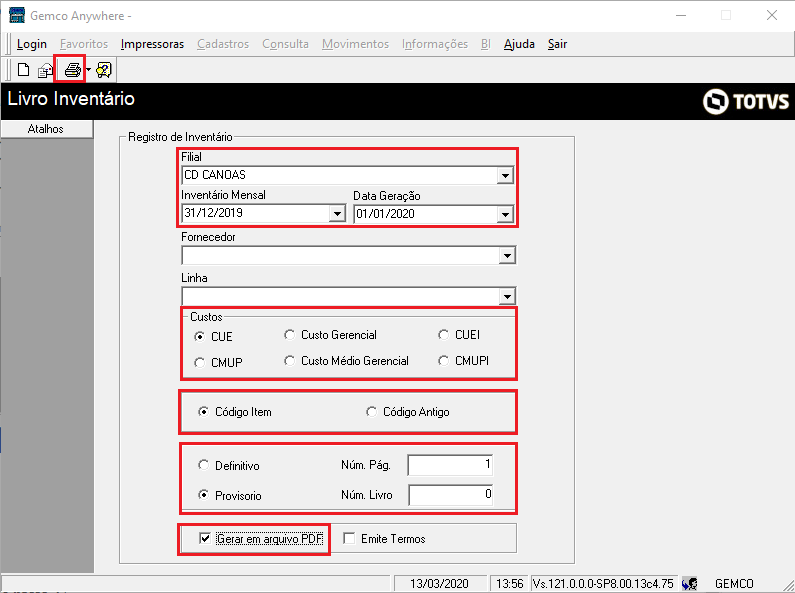Select the Definitivo radio button
Viewport: 795px width, 593px height.
(203, 465)
